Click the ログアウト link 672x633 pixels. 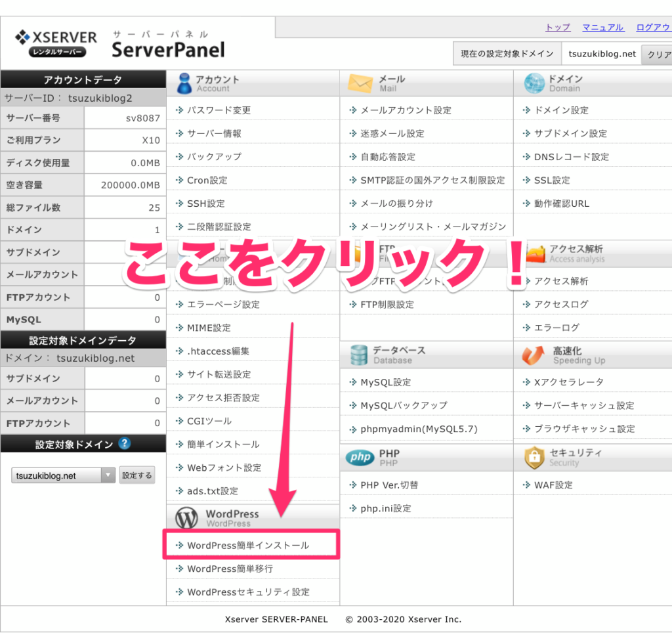[654, 28]
